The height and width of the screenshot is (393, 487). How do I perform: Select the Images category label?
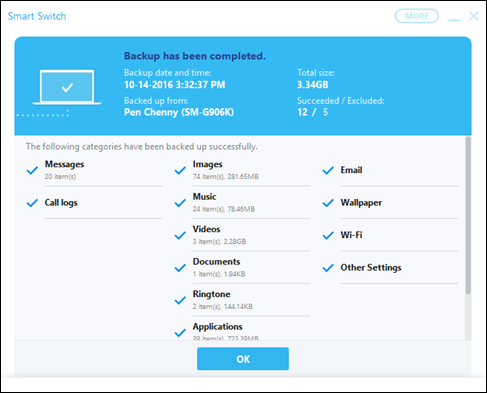click(x=207, y=164)
